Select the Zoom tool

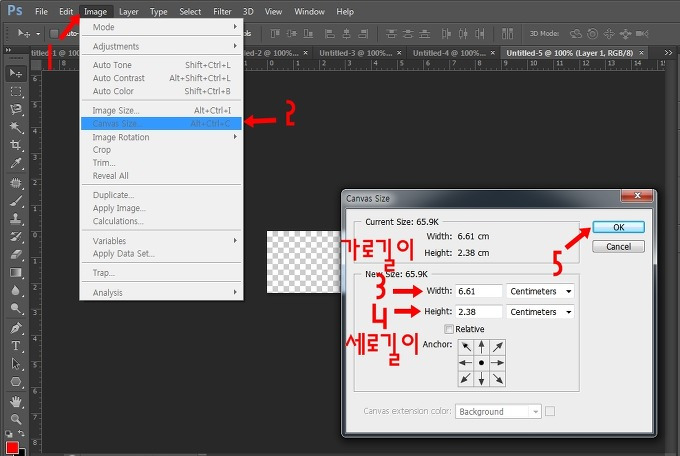pos(16,419)
